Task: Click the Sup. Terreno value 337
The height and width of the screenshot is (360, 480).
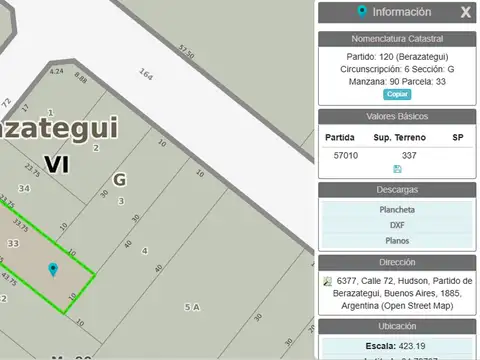Action: 409,156
